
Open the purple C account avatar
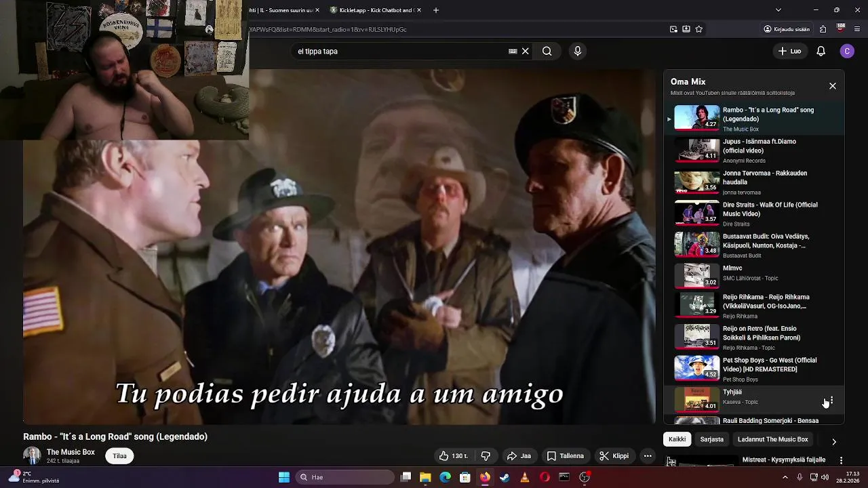[846, 51]
